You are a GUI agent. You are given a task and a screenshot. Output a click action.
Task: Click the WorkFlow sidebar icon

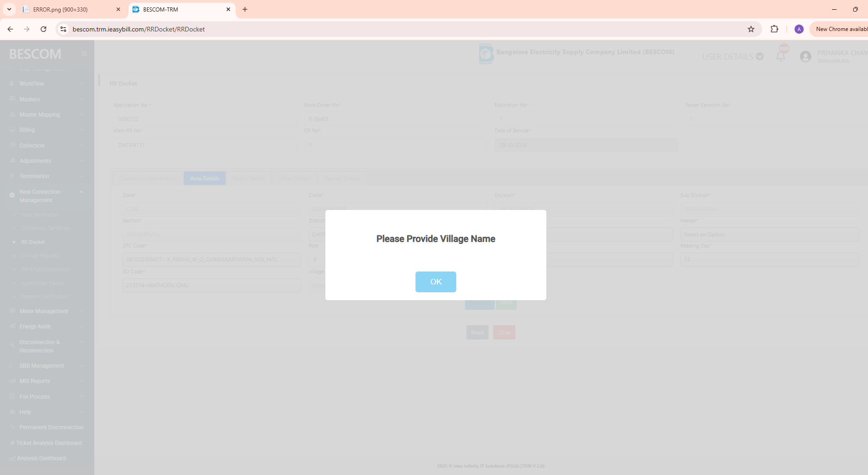click(x=12, y=84)
